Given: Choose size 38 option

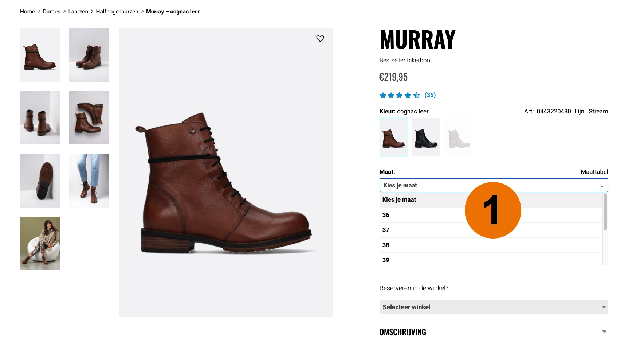Looking at the screenshot, I should (x=491, y=245).
